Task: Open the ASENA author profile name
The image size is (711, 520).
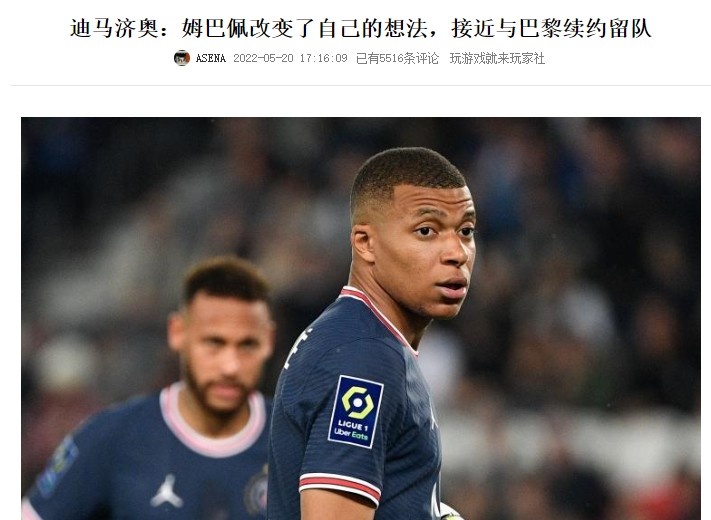Action: pyautogui.click(x=210, y=58)
